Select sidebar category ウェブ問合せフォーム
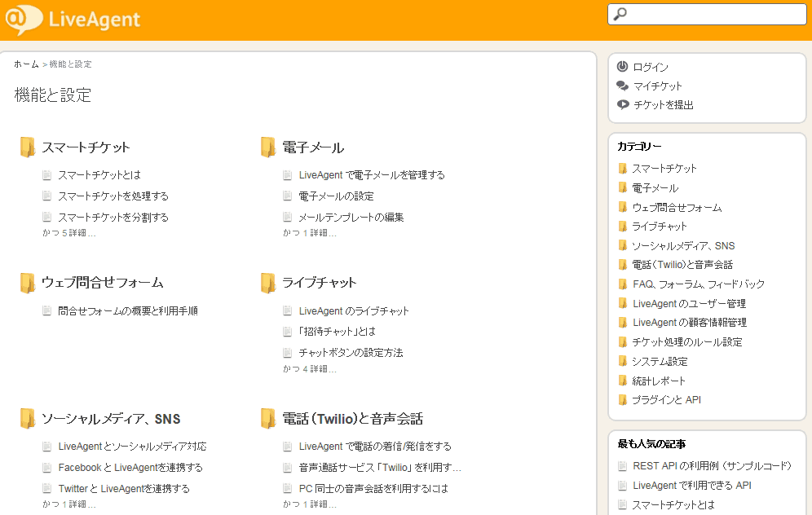This screenshot has height=515, width=812. (677, 208)
